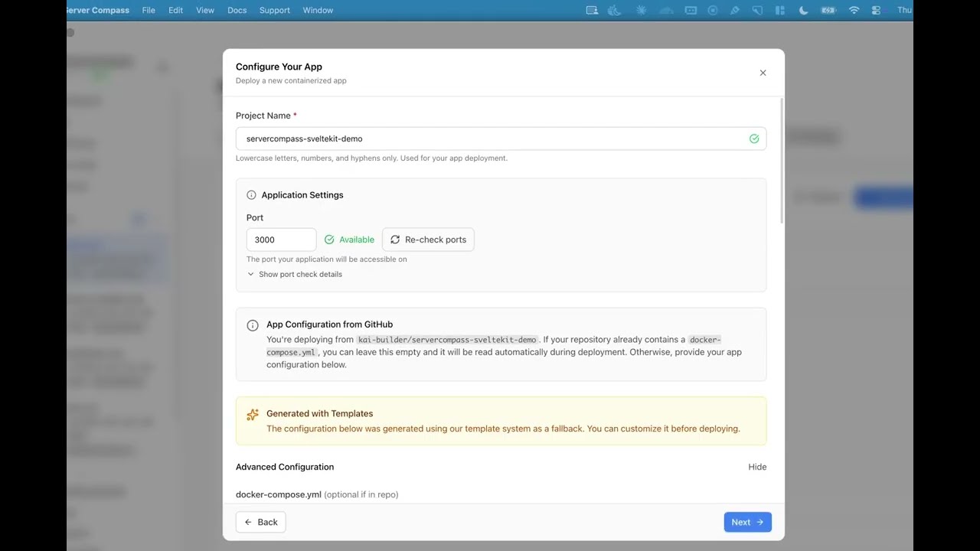Click the green port Available check icon
980x551 pixels.
(x=329, y=240)
